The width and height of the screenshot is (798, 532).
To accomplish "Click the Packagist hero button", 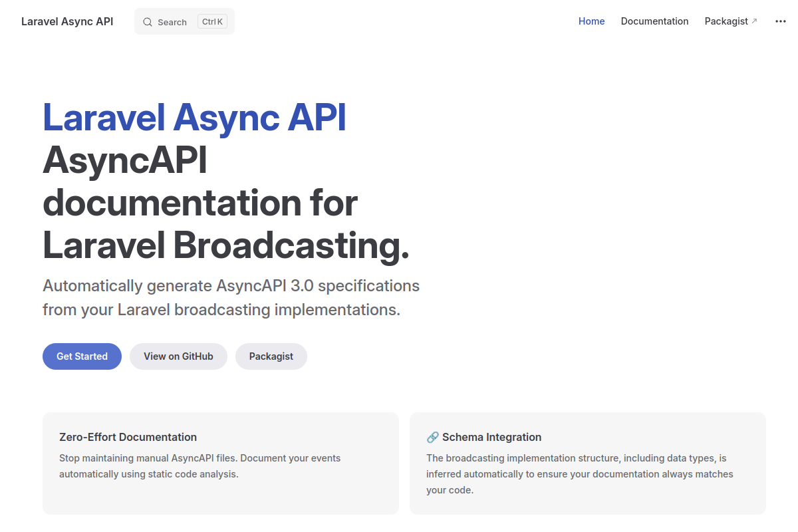I will pos(271,356).
